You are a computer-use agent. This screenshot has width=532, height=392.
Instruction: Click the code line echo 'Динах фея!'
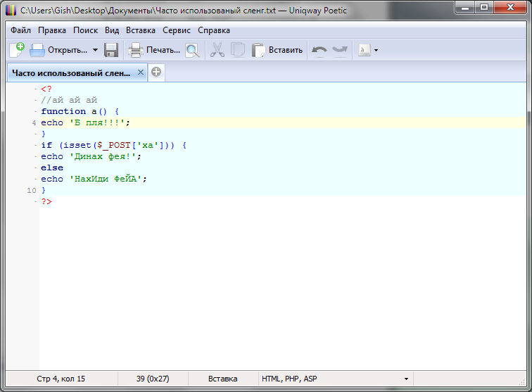91,156
